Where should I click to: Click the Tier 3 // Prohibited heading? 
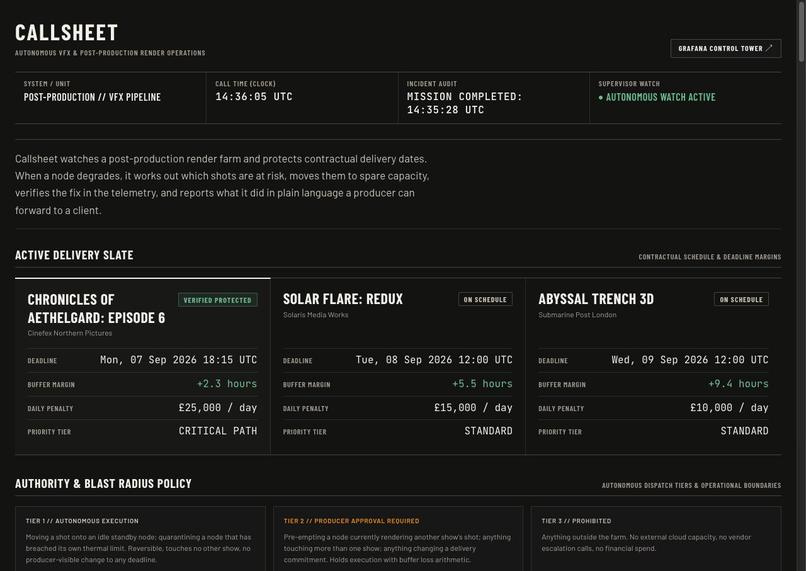[x=576, y=521]
